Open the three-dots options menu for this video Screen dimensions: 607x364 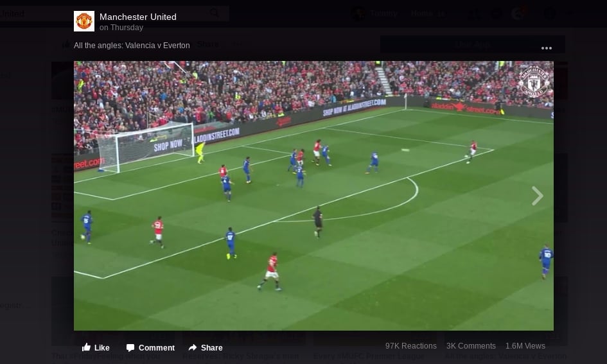point(546,48)
